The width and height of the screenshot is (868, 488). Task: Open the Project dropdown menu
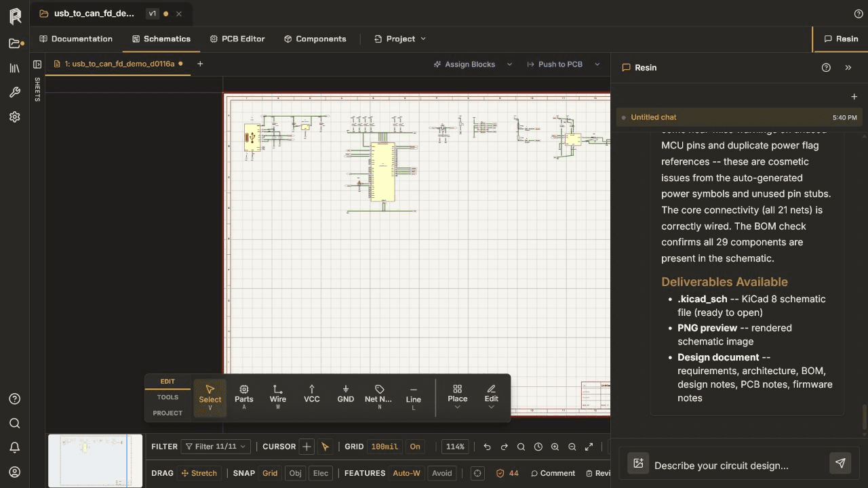400,39
